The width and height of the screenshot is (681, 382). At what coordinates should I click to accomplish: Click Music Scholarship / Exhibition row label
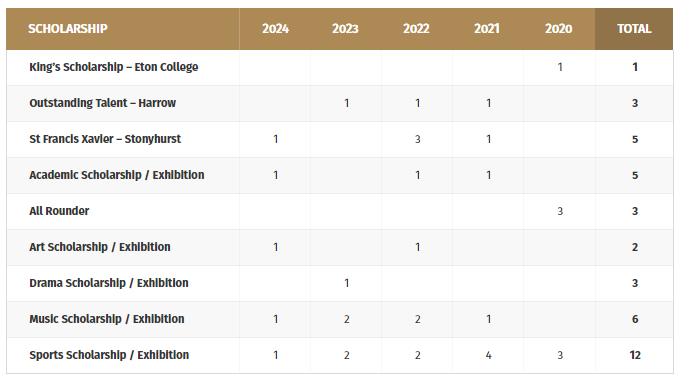click(x=107, y=319)
